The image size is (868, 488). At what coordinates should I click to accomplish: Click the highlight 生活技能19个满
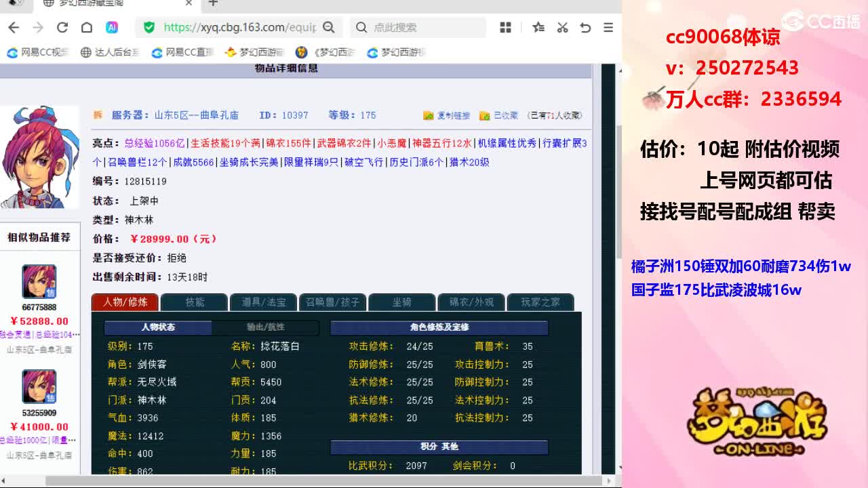[x=226, y=144]
